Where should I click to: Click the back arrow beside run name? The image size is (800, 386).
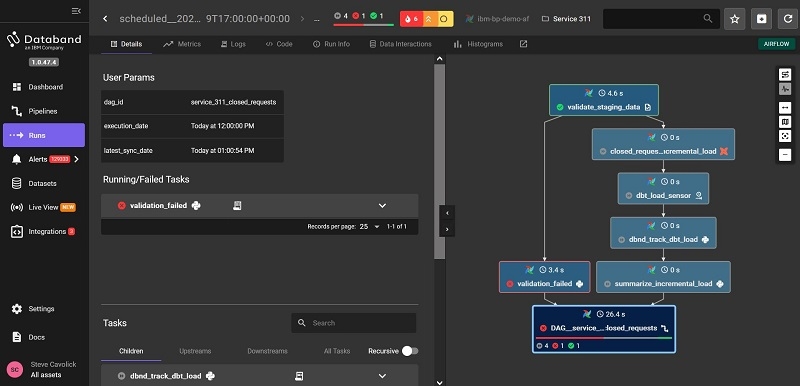pos(105,19)
